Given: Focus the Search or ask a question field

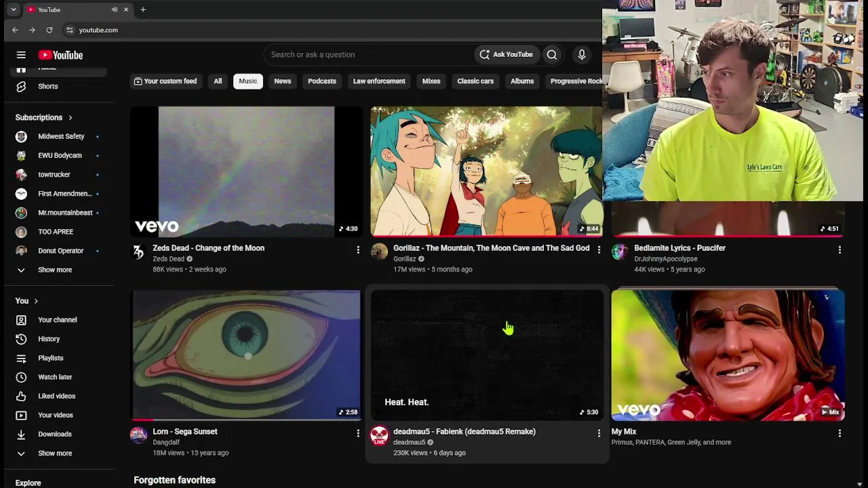Looking at the screenshot, I should 370,55.
